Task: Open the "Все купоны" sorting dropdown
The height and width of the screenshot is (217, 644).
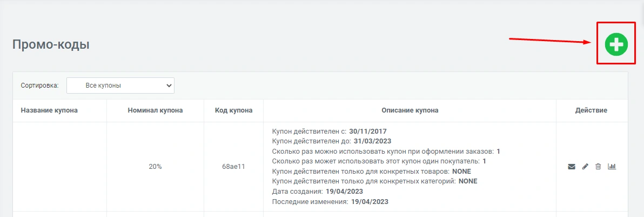Action: pyautogui.click(x=120, y=86)
